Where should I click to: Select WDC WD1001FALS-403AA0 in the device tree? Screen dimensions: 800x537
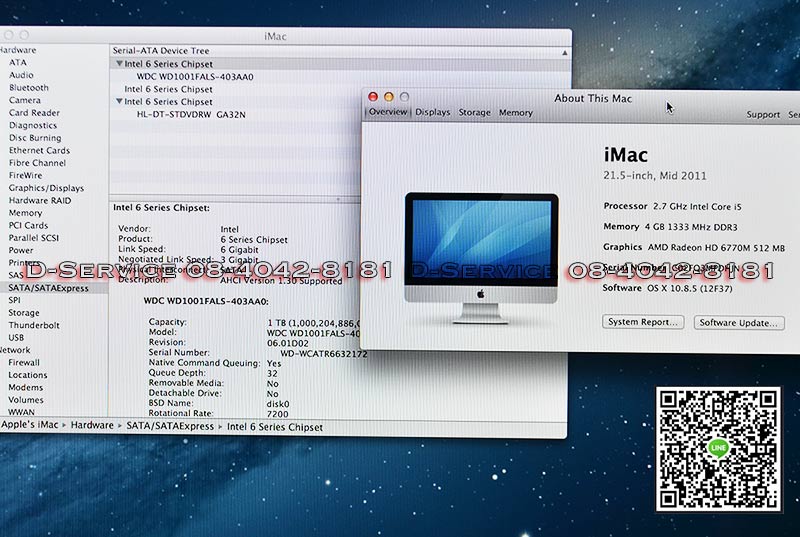[195, 76]
